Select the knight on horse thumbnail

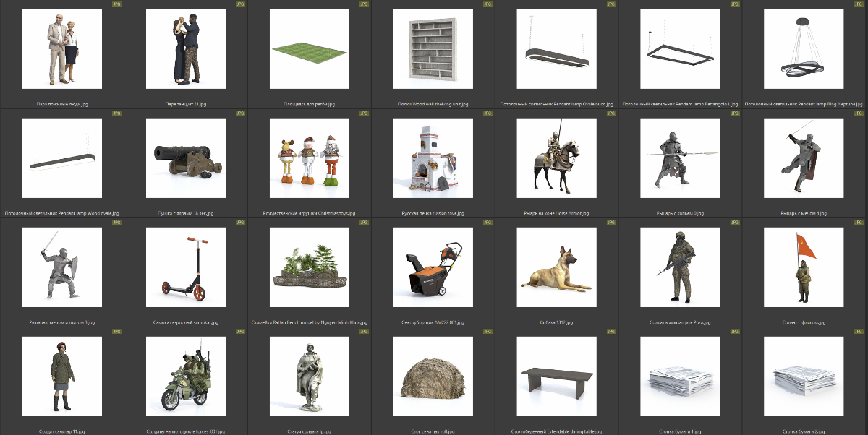(x=556, y=158)
